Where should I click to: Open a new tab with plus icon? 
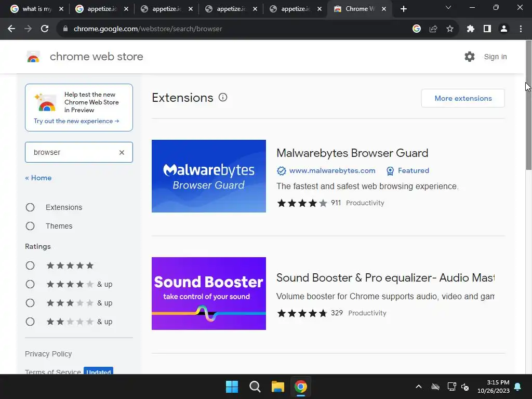tap(403, 9)
